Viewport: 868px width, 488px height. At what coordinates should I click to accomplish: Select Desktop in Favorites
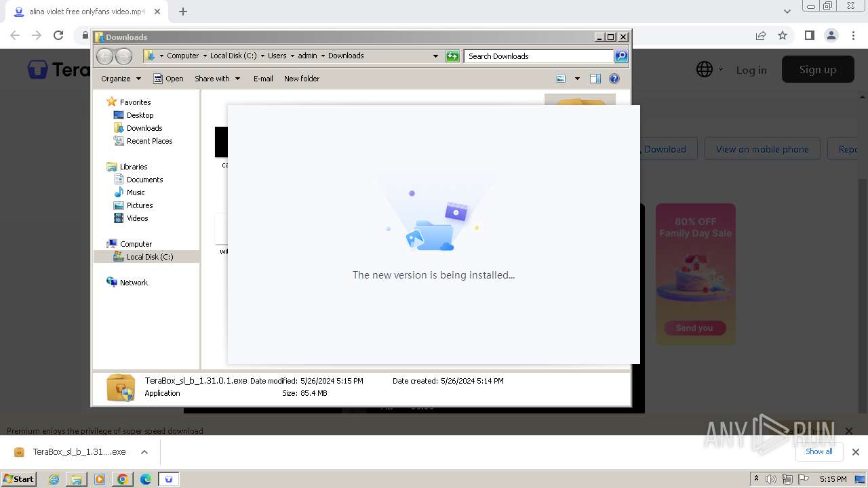coord(140,115)
